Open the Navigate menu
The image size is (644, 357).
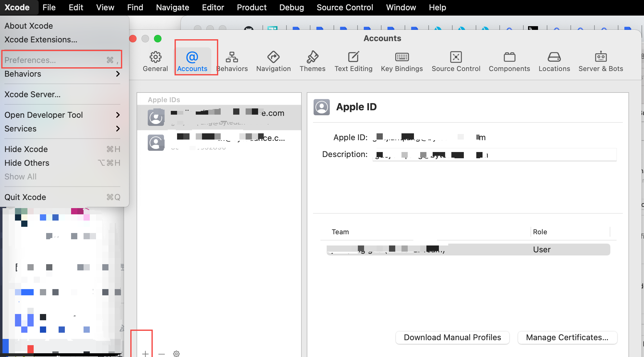point(172,7)
